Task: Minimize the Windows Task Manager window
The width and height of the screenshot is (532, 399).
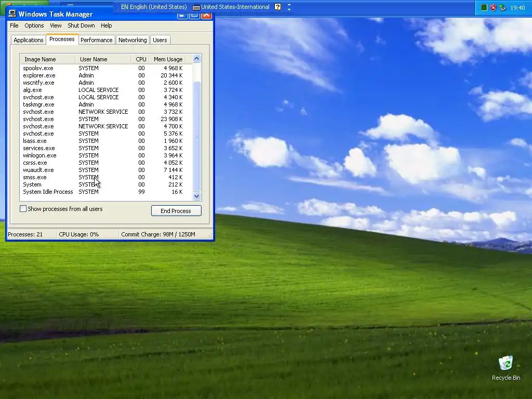Action: (x=182, y=15)
